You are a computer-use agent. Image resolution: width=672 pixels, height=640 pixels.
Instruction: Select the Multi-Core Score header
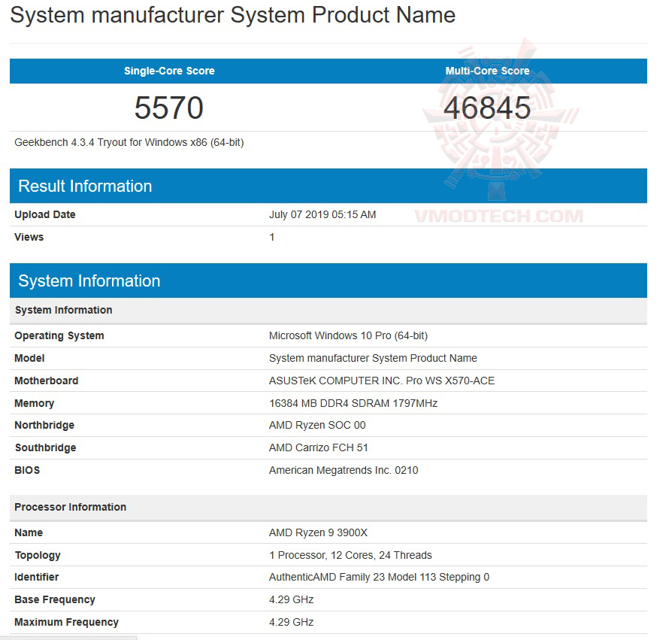487,71
